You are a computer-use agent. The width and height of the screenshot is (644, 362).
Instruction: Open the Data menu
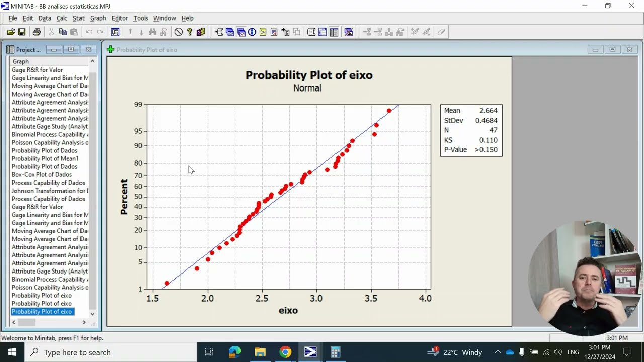click(x=45, y=18)
